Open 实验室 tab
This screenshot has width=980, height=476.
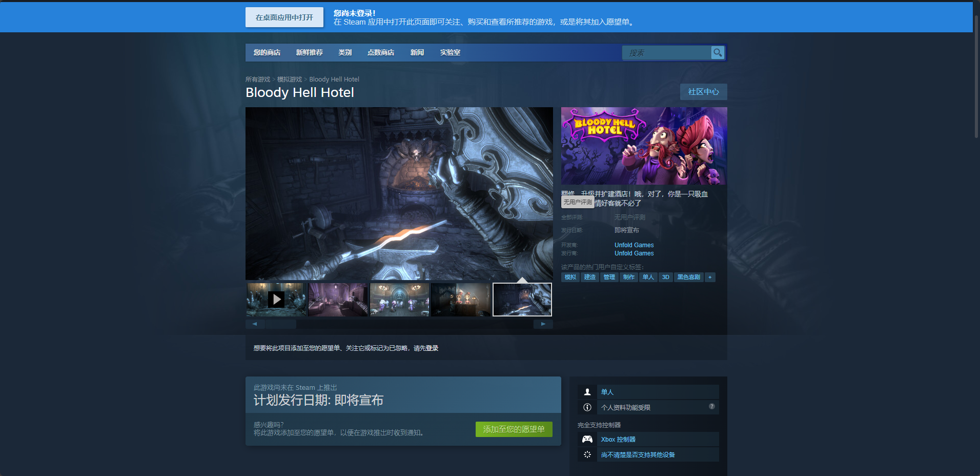(x=450, y=52)
